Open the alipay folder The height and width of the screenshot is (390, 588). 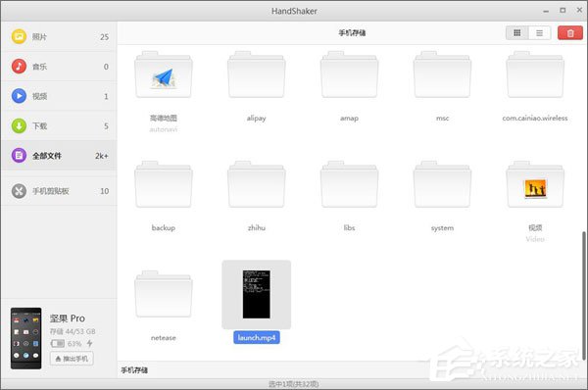click(x=257, y=74)
